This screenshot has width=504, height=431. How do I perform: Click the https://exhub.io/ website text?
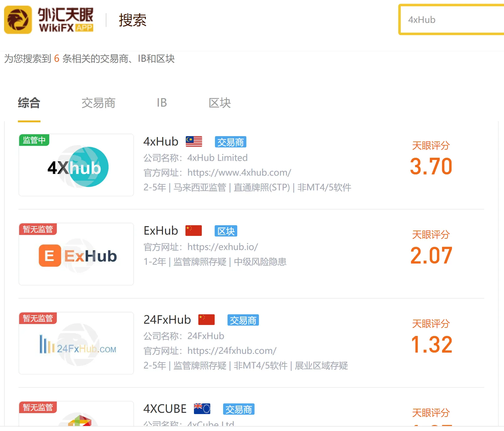pos(223,247)
